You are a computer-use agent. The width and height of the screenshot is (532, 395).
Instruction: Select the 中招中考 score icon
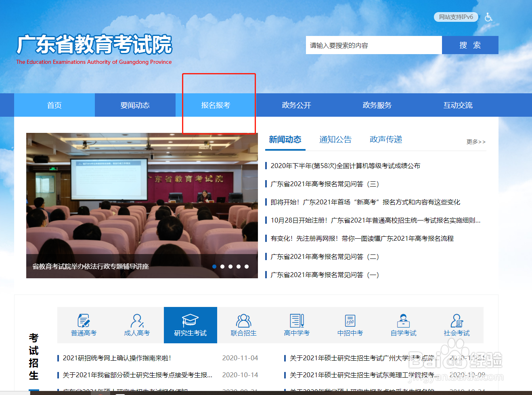[x=350, y=325]
